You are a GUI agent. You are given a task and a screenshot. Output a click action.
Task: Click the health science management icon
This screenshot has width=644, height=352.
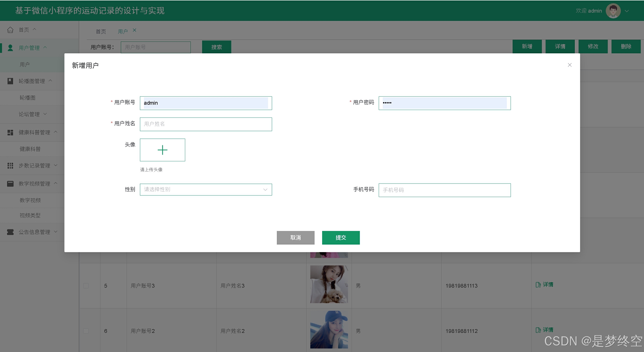point(10,132)
